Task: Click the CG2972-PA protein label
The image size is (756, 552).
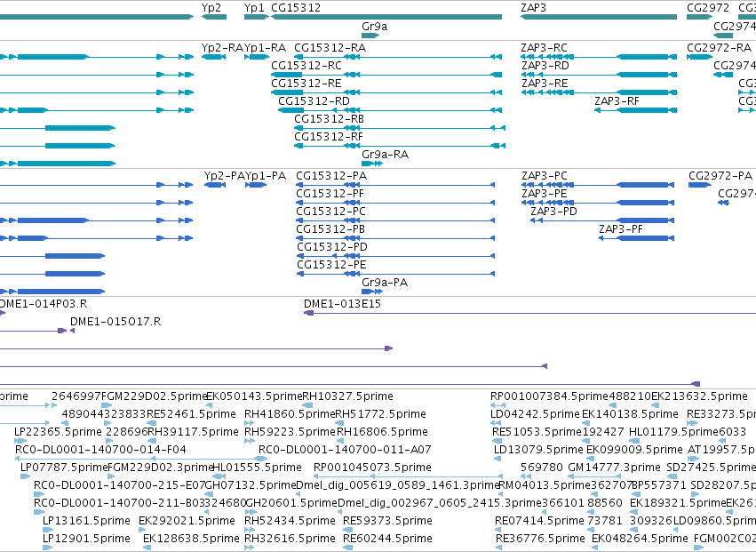Action: click(x=720, y=176)
